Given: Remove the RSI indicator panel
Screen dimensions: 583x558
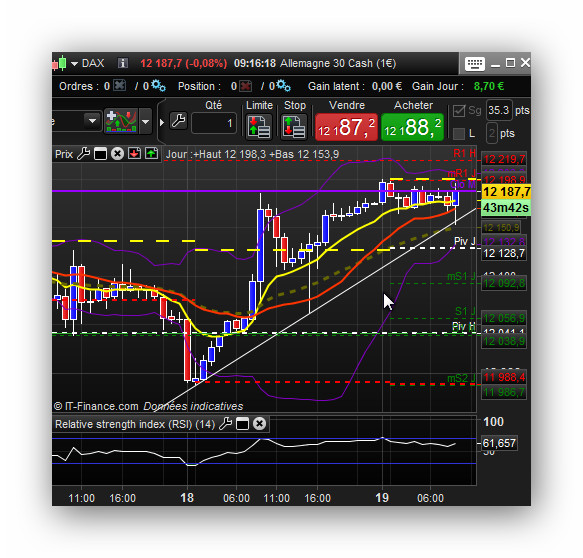Looking at the screenshot, I should (x=260, y=424).
